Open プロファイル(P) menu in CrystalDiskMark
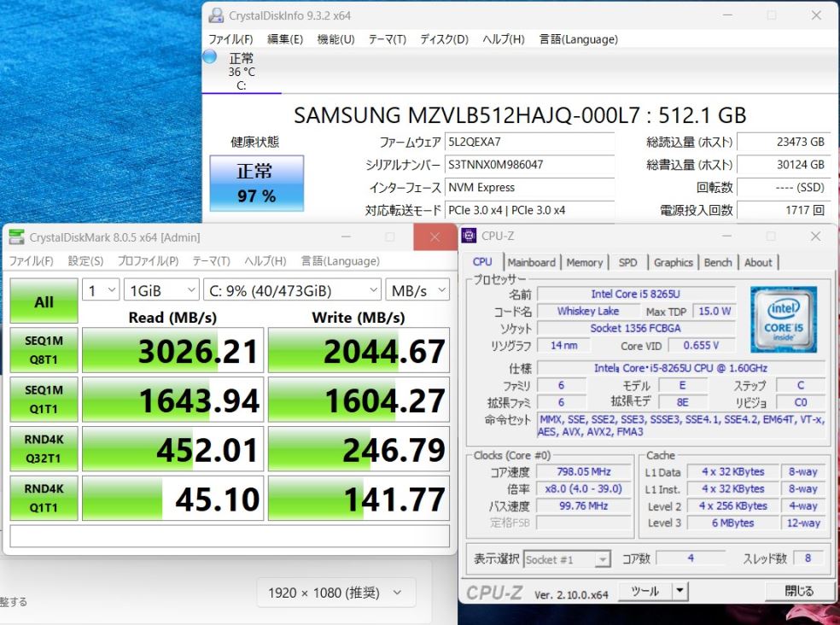This screenshot has height=625, width=840. pos(148,261)
